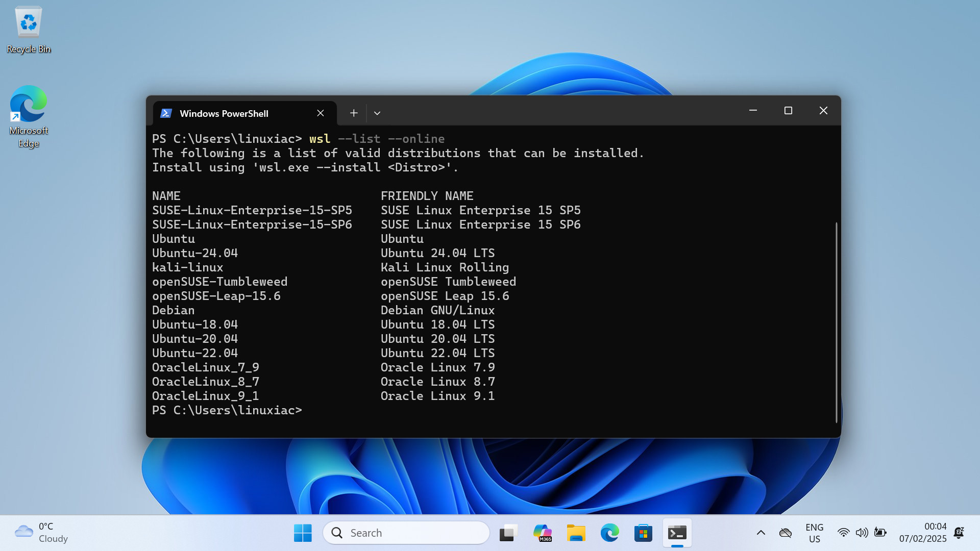Click Ubuntu-24.04 in the NAME column
980x551 pixels.
(x=195, y=253)
